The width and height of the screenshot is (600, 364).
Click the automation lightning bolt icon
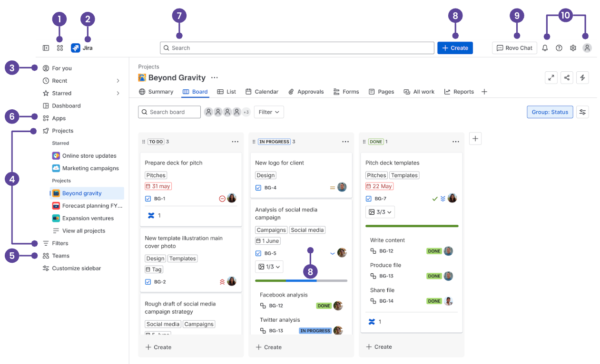[582, 78]
